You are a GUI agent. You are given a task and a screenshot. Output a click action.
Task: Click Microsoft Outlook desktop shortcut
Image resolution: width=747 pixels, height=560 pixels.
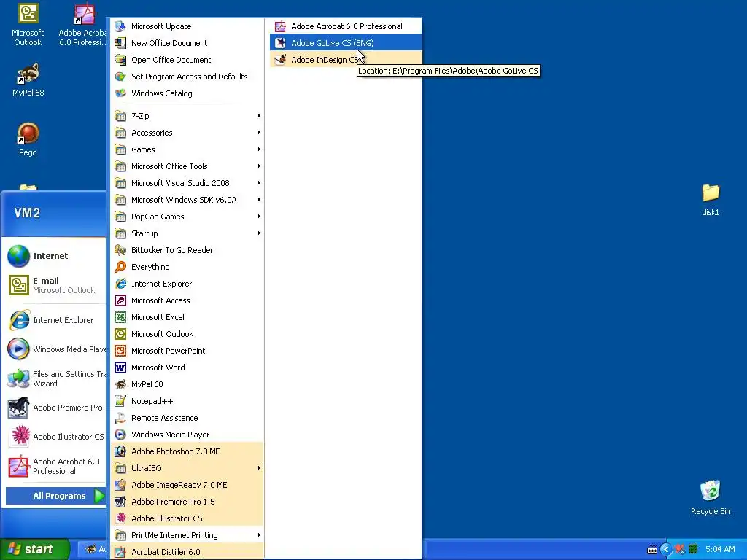click(28, 25)
